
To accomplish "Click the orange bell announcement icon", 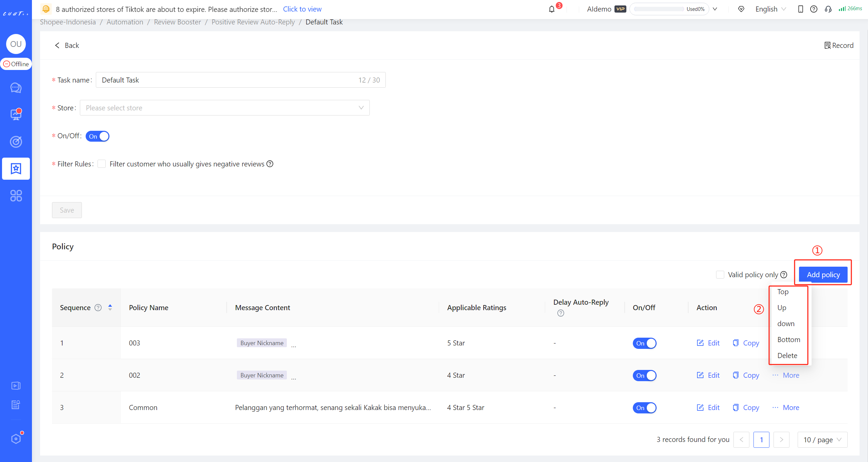I will 46,9.
